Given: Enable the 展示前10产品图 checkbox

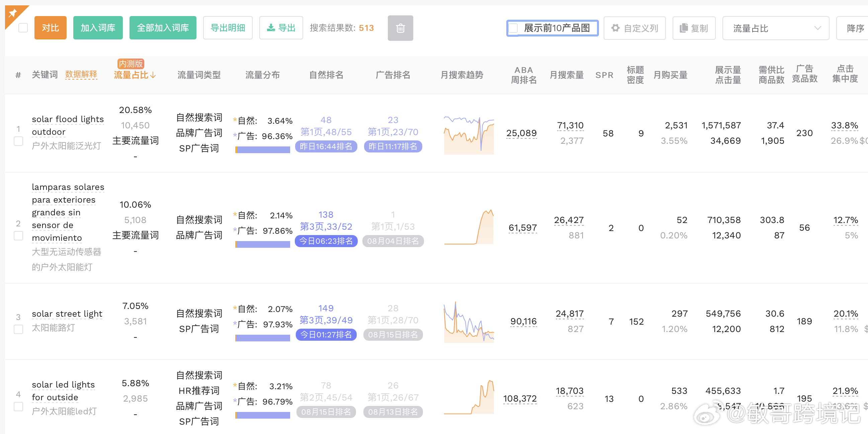Looking at the screenshot, I should click(513, 28).
